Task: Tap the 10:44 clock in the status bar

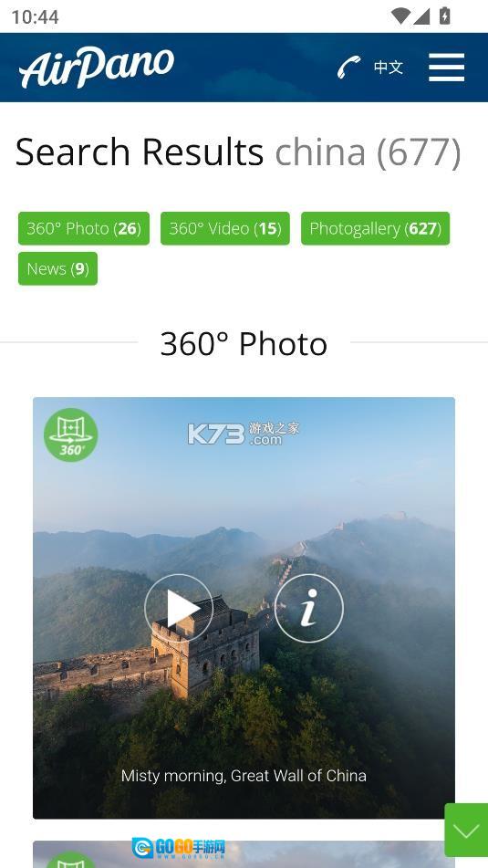Action: click(35, 16)
